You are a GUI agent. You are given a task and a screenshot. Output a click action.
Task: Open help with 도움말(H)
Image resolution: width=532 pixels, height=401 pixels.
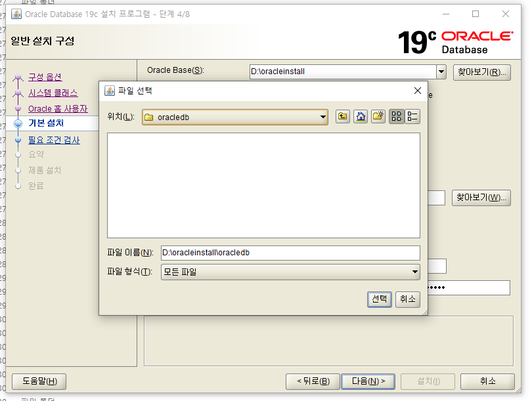coord(39,381)
